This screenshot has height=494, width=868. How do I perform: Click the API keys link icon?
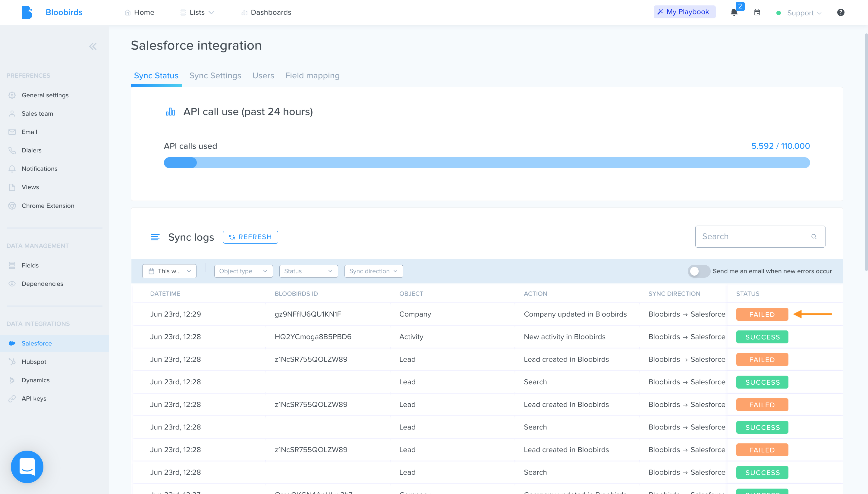tap(12, 399)
